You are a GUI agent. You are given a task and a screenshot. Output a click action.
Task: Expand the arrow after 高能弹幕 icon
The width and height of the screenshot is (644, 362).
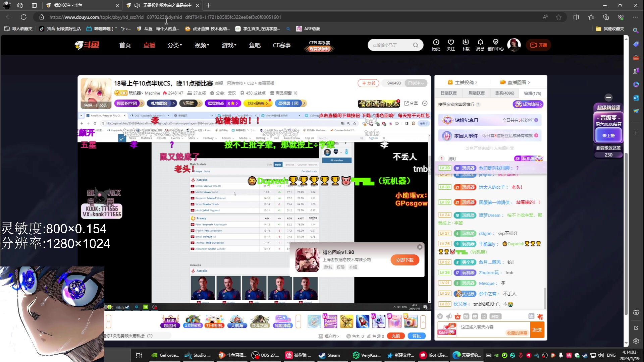(298, 322)
